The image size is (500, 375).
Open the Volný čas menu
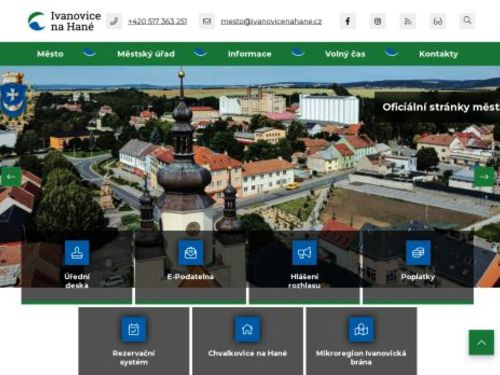345,54
